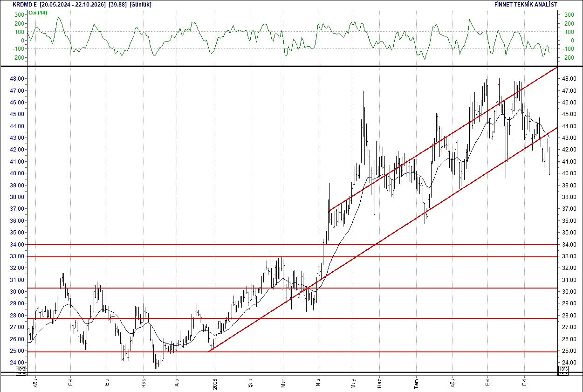
Task: Click -100 on the right CCI axis
Action: pos(569,49)
